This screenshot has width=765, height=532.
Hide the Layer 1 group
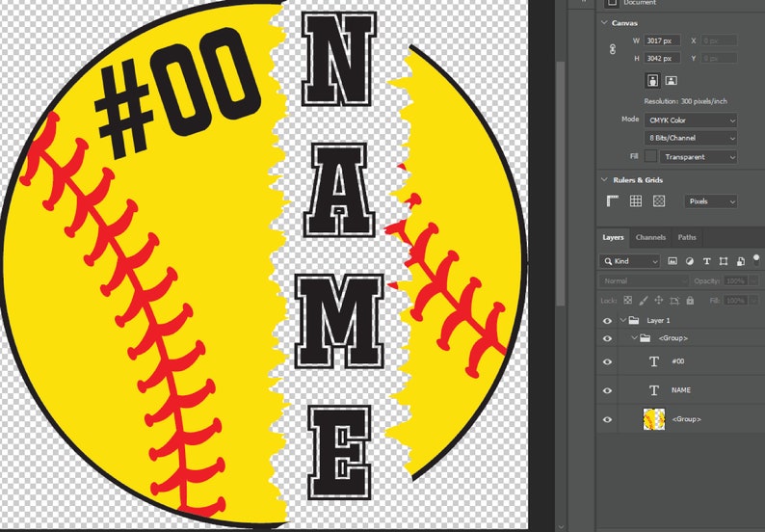tap(607, 321)
